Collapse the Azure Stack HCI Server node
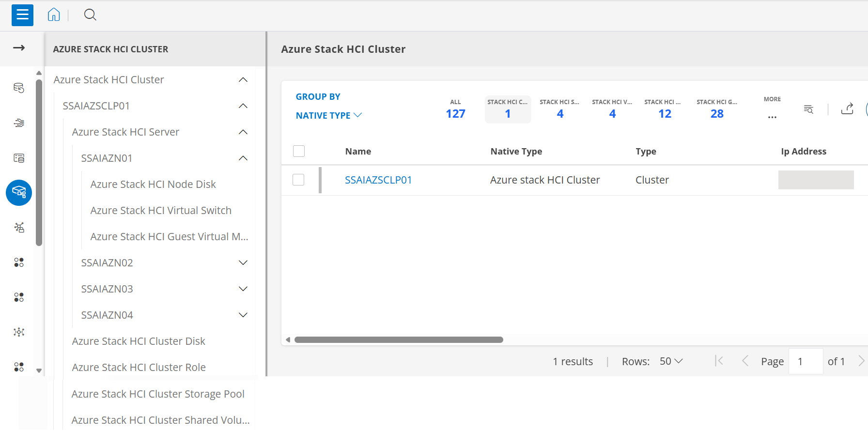Screen dimensions: 868x432 pyautogui.click(x=243, y=132)
